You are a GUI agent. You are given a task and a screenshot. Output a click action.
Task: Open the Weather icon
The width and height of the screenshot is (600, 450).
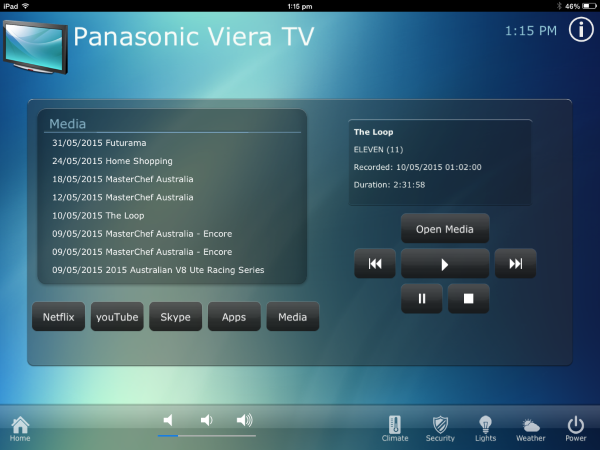coord(531,427)
